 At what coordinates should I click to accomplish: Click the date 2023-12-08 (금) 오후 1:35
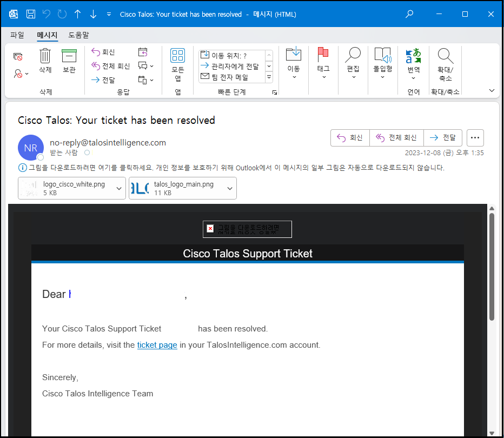[x=444, y=153]
